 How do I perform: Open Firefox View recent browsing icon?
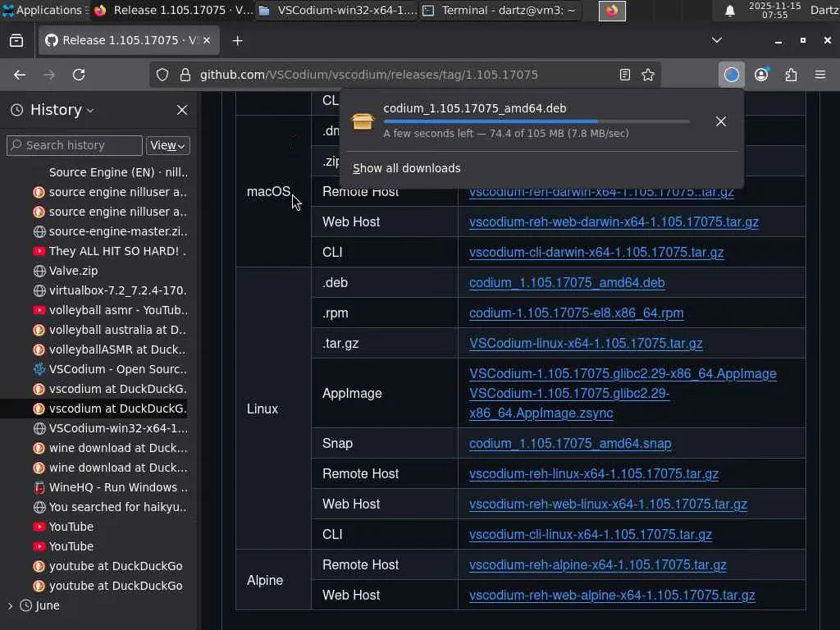pyautogui.click(x=16, y=41)
